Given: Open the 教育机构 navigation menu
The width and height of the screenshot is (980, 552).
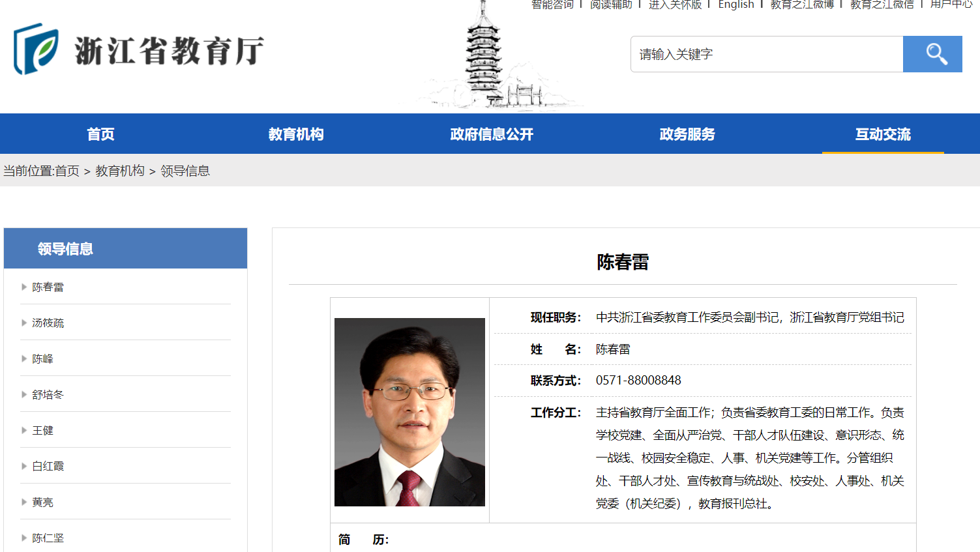Looking at the screenshot, I should [296, 134].
